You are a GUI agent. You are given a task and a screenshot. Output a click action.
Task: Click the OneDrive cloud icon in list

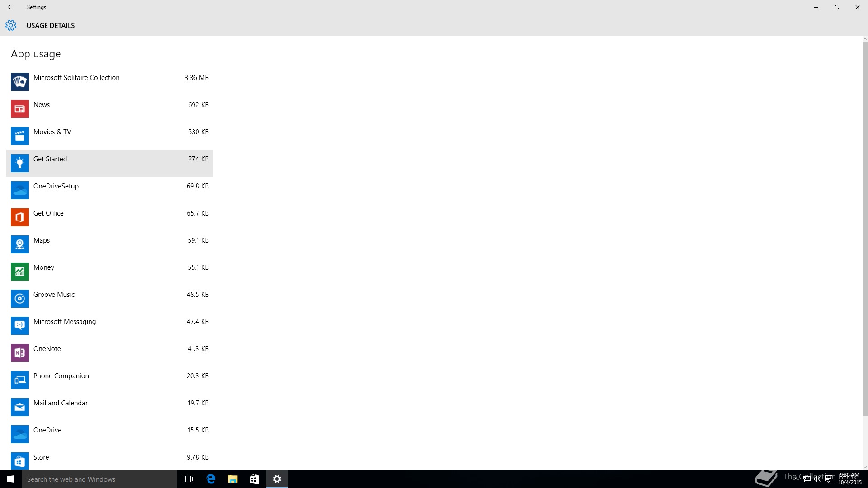tap(20, 434)
